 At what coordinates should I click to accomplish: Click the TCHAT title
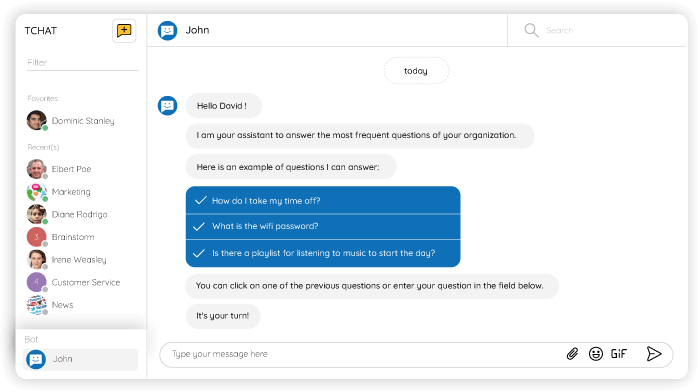coord(41,31)
